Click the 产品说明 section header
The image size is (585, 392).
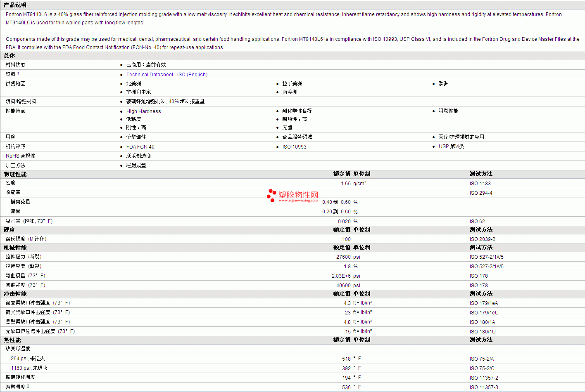(15, 5)
